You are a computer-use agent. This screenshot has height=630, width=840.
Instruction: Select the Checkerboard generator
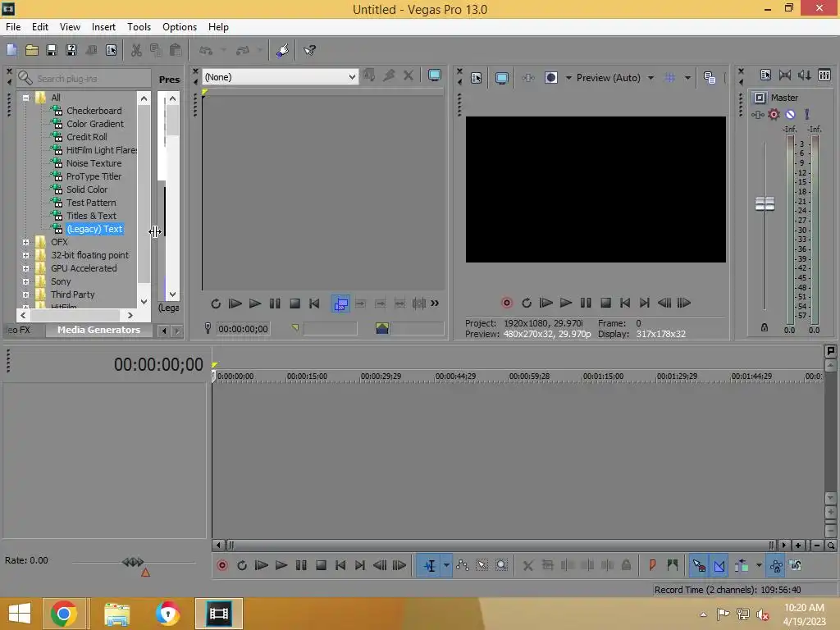click(x=94, y=111)
